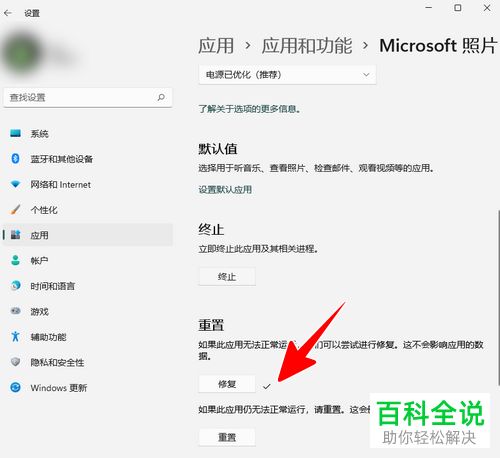Click the 辅助功能 accessibility figure icon
The width and height of the screenshot is (500, 458).
(15, 336)
